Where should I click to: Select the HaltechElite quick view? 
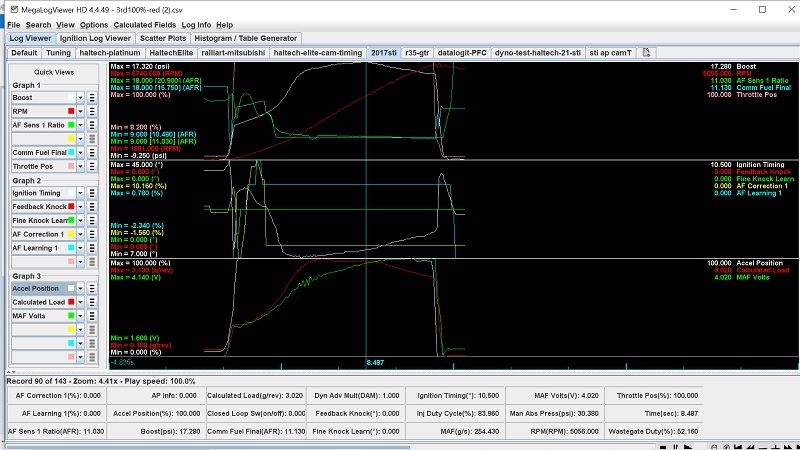pyautogui.click(x=171, y=53)
